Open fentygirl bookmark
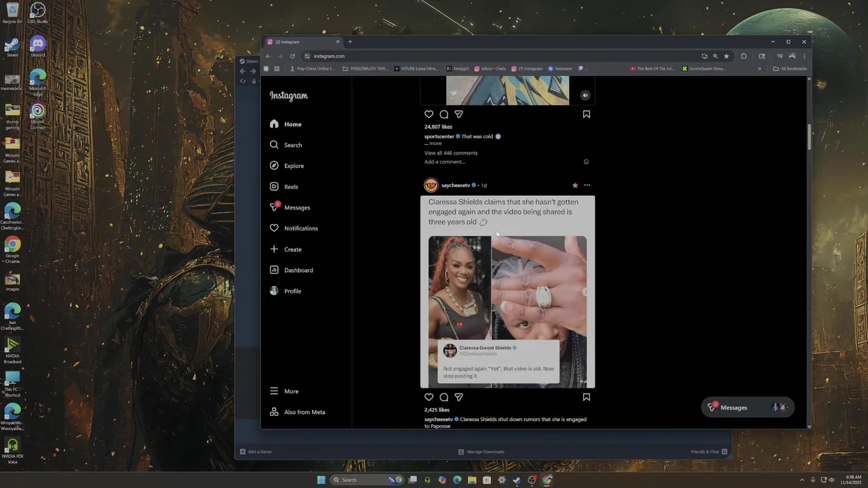 (x=458, y=68)
